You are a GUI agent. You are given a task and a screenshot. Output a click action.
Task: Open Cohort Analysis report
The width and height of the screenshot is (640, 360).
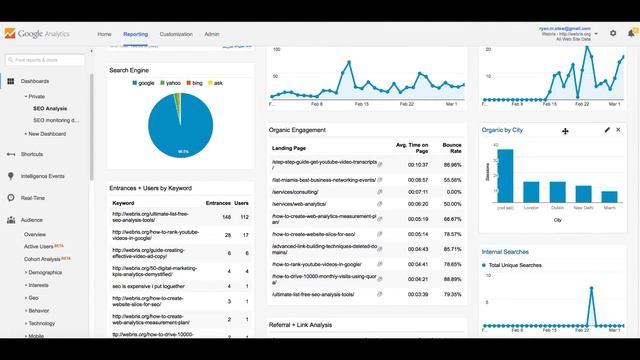click(42, 259)
